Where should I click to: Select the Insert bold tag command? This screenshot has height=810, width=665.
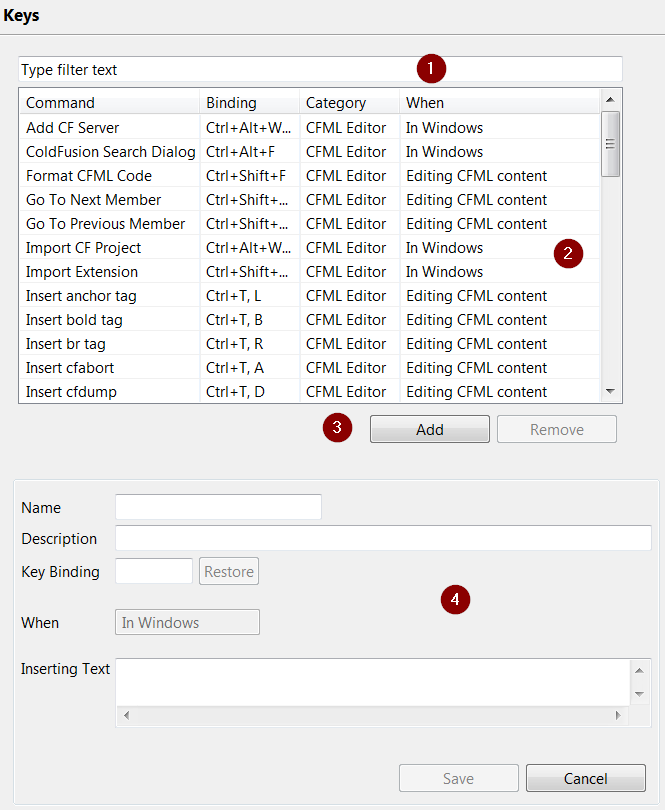pos(74,320)
